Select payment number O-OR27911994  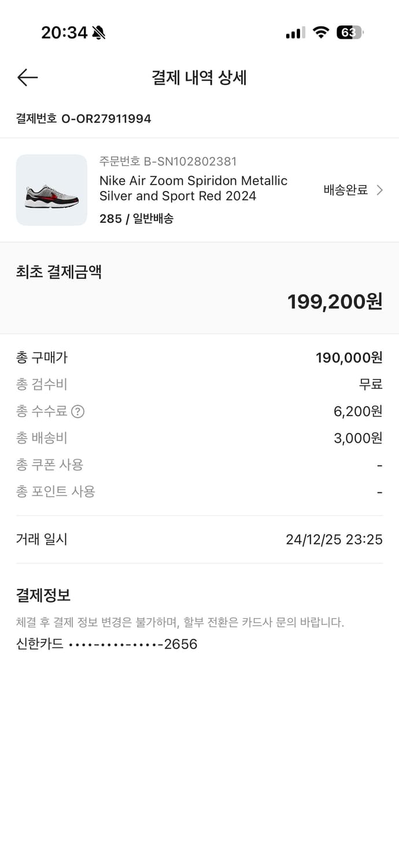point(83,119)
